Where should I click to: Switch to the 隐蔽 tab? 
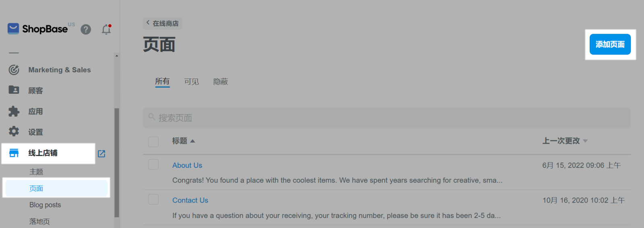[x=221, y=82]
